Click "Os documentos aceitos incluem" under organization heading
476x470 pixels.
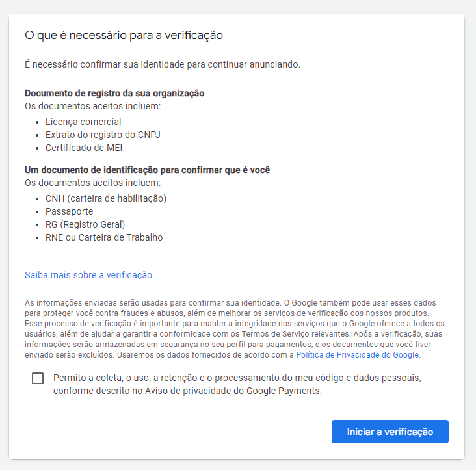pos(92,106)
